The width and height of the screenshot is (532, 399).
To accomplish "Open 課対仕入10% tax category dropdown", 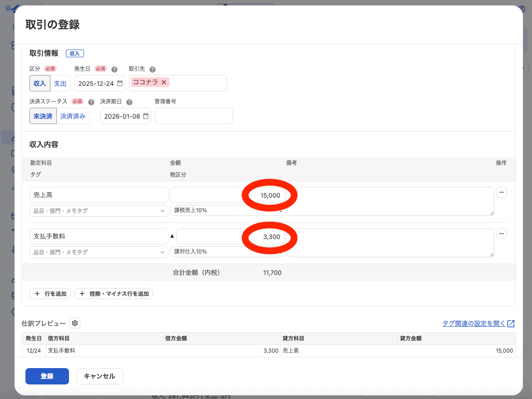I will (x=227, y=252).
